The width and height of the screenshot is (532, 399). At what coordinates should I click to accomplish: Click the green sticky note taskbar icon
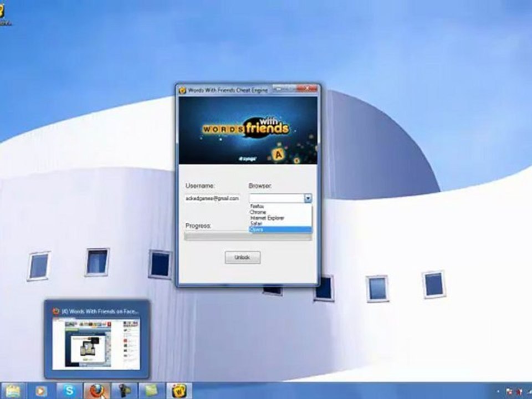[152, 391]
